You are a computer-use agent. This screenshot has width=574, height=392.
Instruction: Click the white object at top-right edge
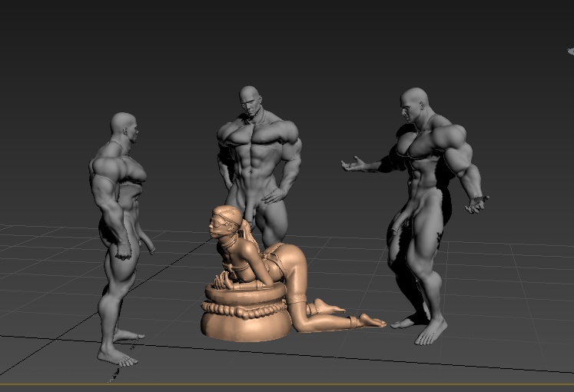click(571, 51)
